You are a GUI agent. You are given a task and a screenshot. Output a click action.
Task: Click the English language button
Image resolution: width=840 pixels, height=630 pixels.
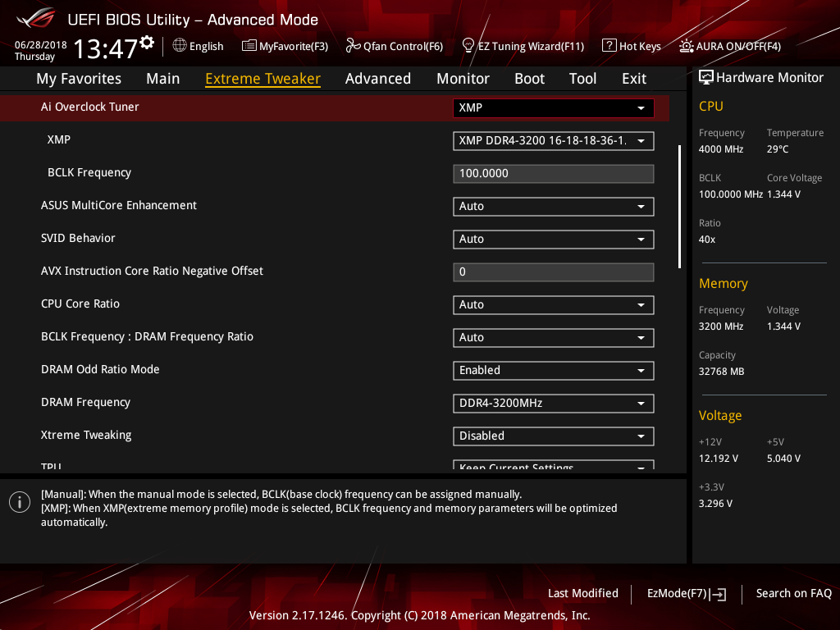[198, 46]
